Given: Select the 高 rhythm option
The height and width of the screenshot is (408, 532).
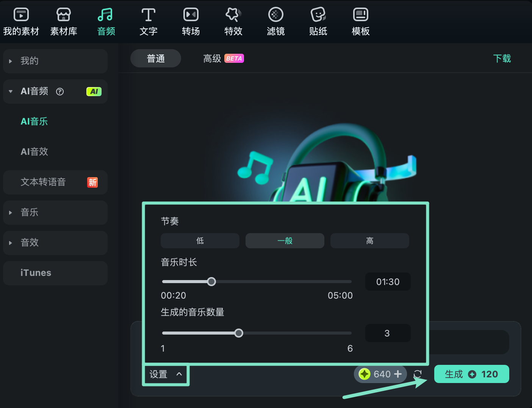Looking at the screenshot, I should 369,241.
